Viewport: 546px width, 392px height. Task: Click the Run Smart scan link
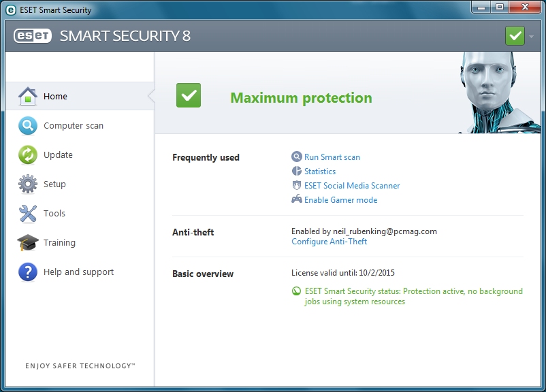pos(332,157)
